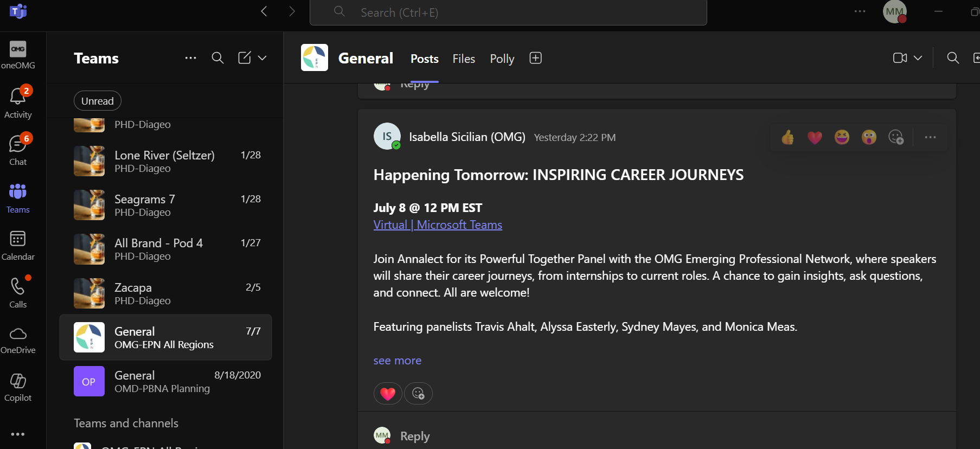Open Settings and more ellipsis at top
Image resolution: width=980 pixels, height=449 pixels.
click(860, 11)
